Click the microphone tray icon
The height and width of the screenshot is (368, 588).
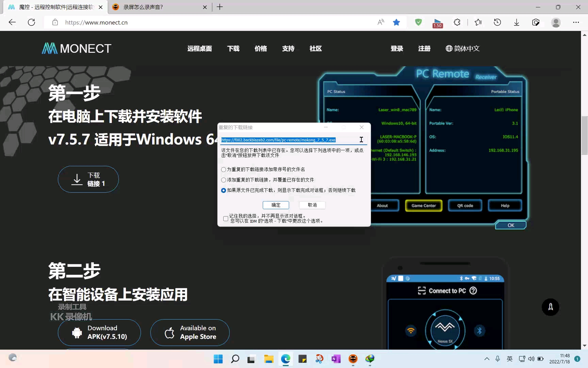[498, 359]
